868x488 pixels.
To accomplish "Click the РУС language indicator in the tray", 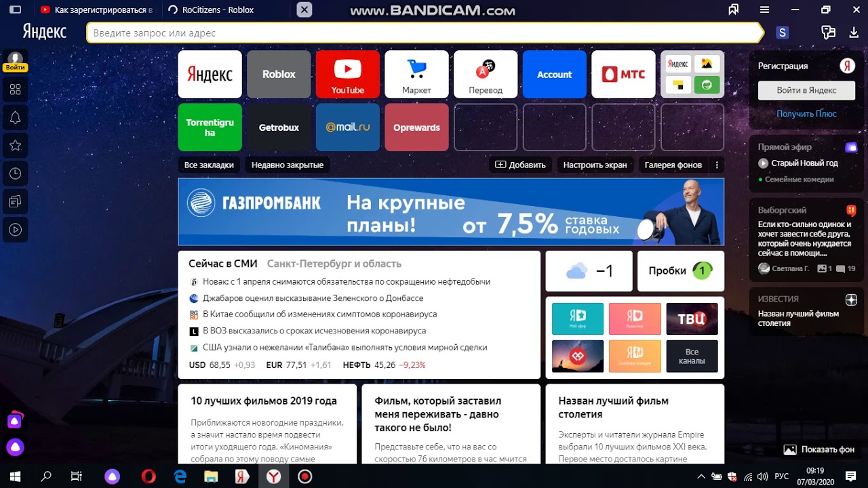I will pyautogui.click(x=782, y=476).
